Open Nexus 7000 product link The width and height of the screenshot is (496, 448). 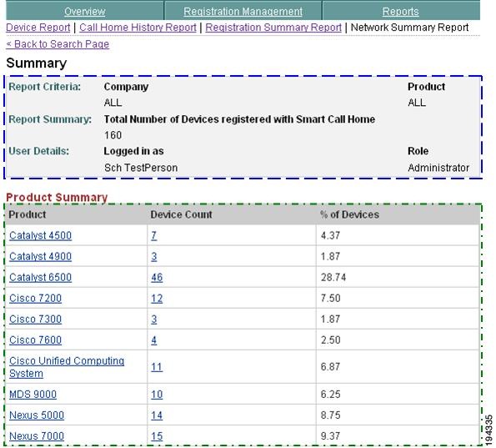click(x=37, y=436)
